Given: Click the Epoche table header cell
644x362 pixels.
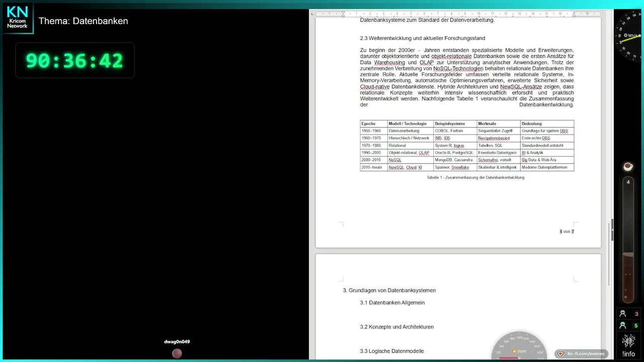Looking at the screenshot, I should [x=374, y=124].
